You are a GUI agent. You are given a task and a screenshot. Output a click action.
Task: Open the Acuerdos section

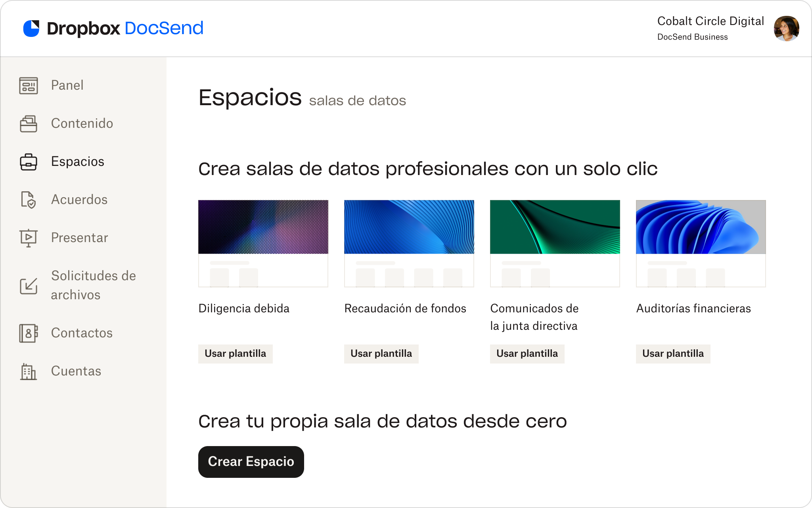(x=79, y=199)
